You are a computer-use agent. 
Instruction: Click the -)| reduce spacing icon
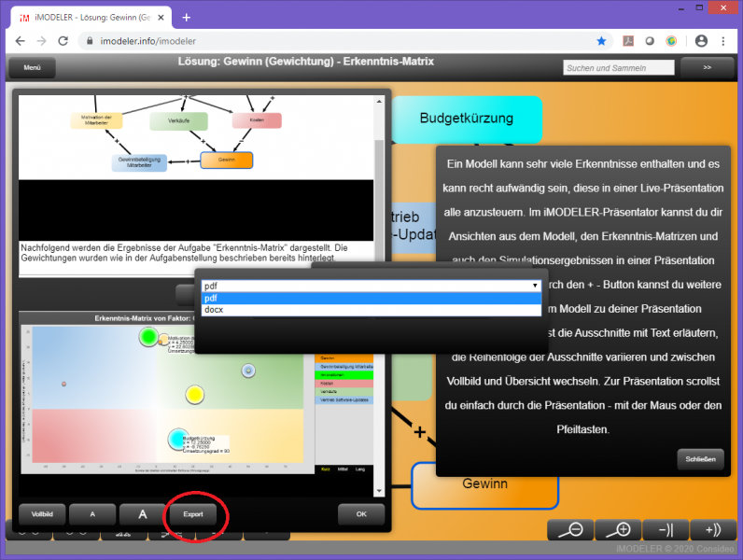point(666,530)
